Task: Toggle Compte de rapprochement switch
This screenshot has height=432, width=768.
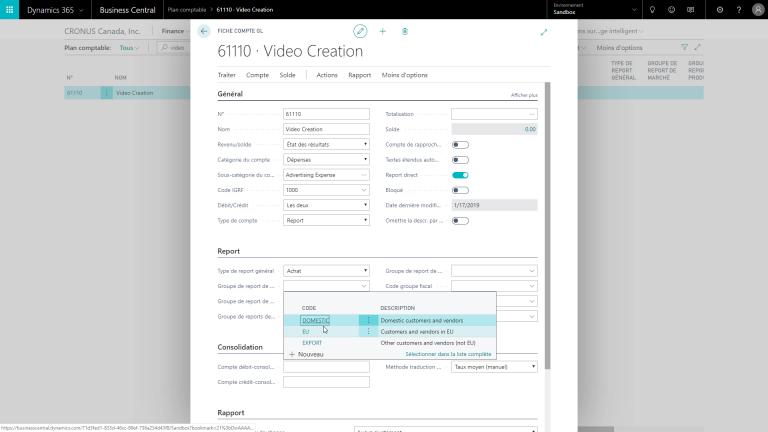Action: click(460, 144)
